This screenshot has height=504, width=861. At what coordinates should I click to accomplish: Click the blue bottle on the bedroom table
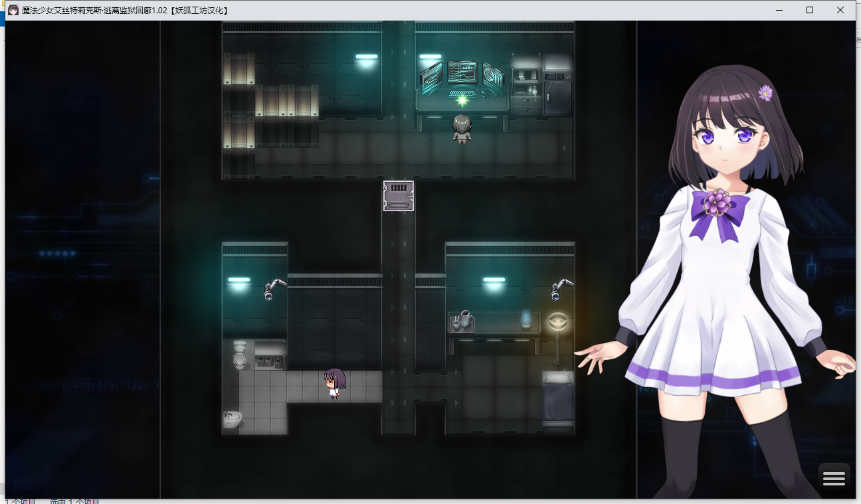tap(526, 318)
